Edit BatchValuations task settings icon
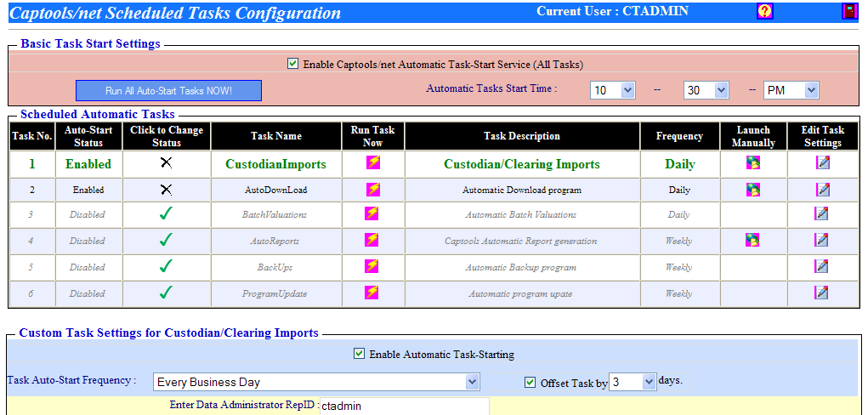 coord(822,213)
